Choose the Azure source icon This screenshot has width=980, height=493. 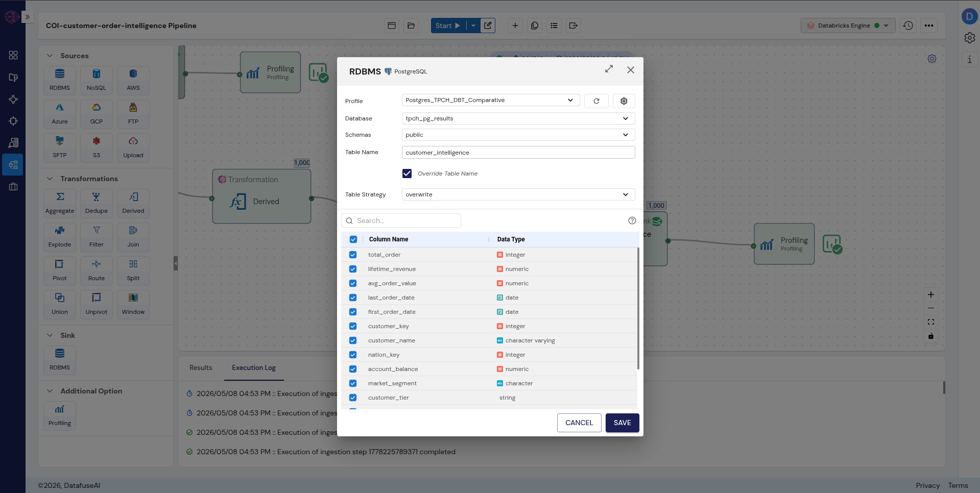(x=60, y=113)
